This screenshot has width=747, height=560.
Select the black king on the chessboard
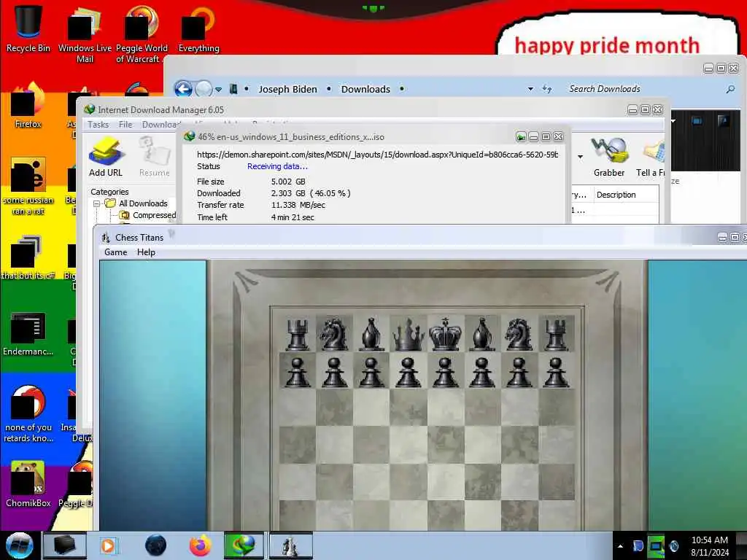[445, 334]
